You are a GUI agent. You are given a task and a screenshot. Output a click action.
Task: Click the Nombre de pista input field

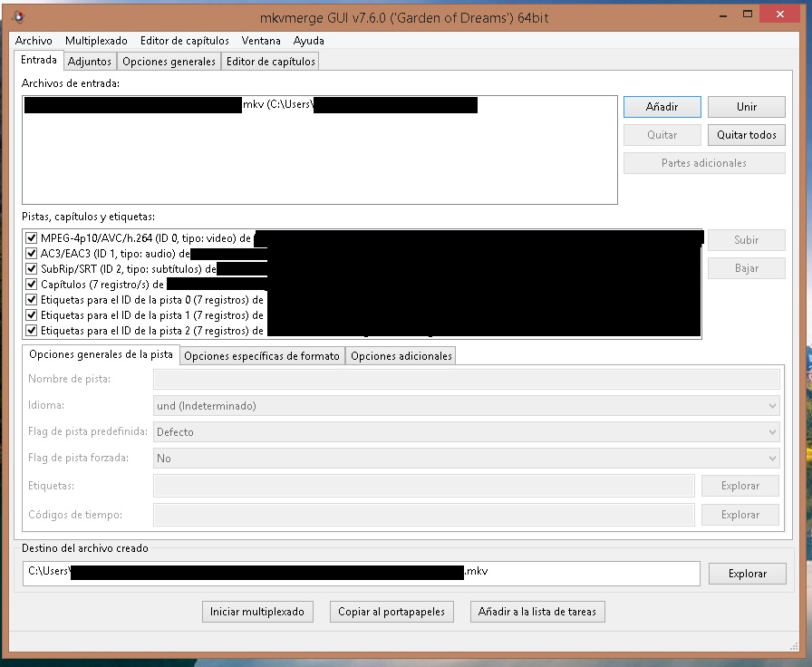coord(466,379)
